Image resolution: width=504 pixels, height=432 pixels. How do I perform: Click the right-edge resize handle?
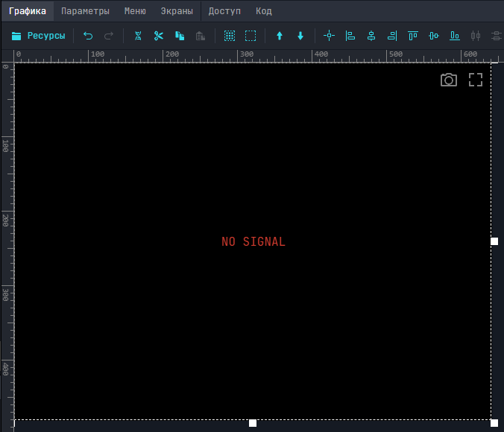click(x=494, y=241)
